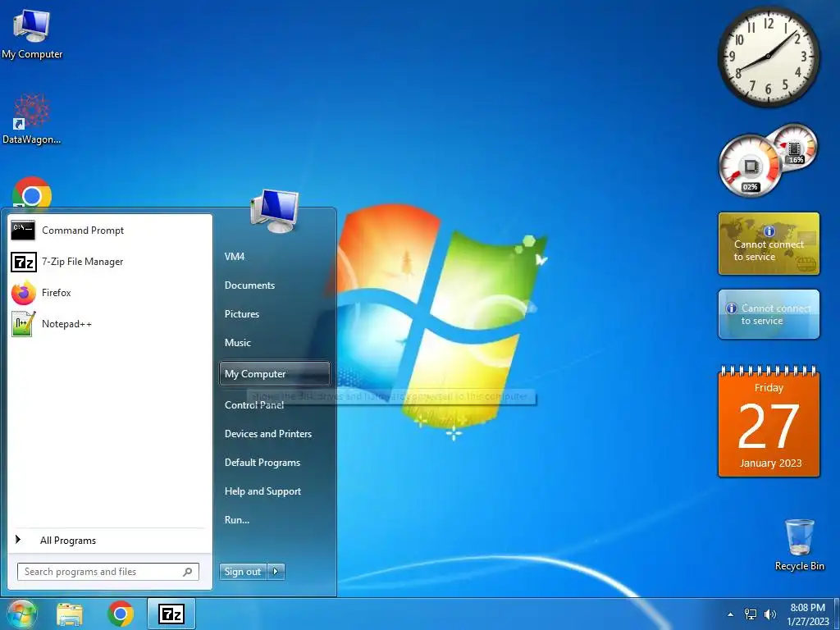Open the Sign out options arrow

276,572
